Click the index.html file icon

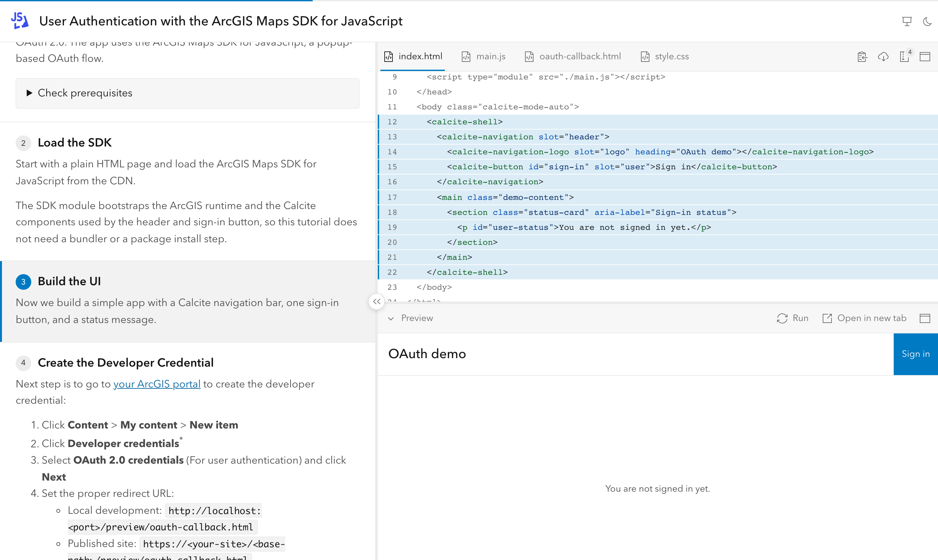pos(389,57)
